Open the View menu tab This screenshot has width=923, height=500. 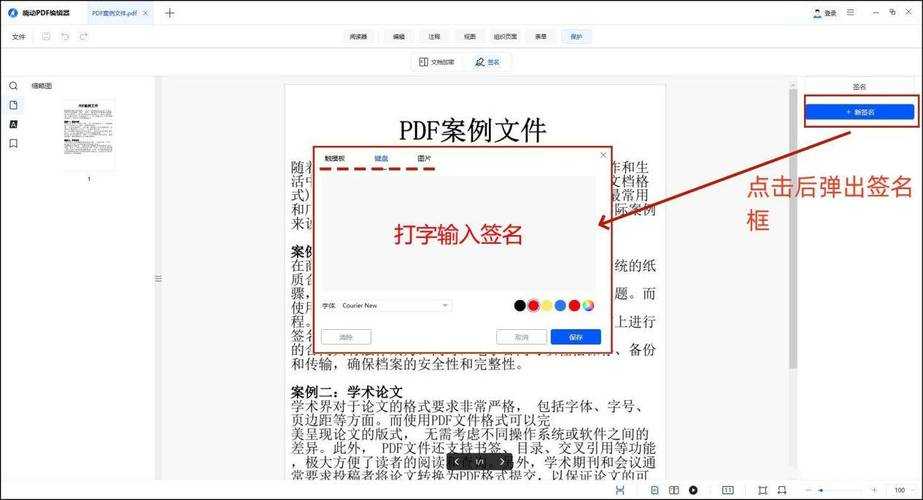coord(469,37)
